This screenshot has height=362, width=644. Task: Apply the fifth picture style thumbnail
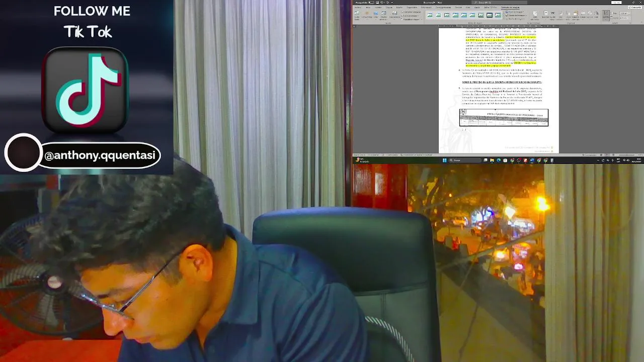464,15
